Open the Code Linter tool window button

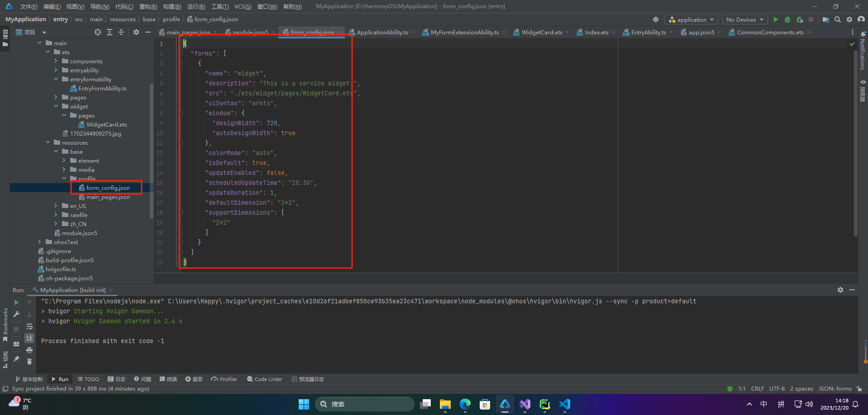(x=265, y=379)
